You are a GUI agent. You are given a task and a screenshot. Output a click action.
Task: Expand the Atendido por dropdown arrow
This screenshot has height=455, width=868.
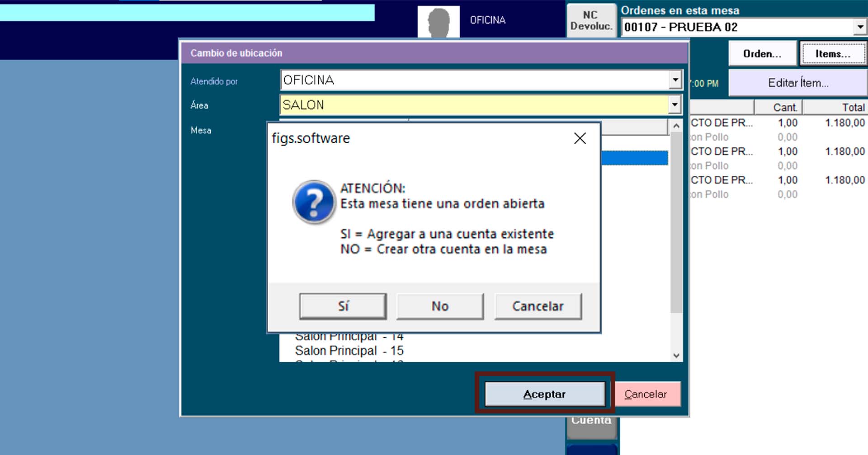pos(675,80)
